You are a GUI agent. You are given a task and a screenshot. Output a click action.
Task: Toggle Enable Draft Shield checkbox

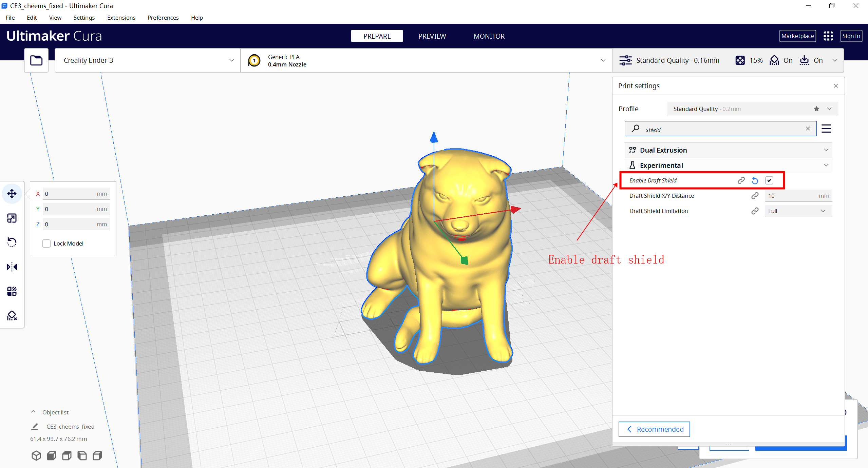point(769,180)
